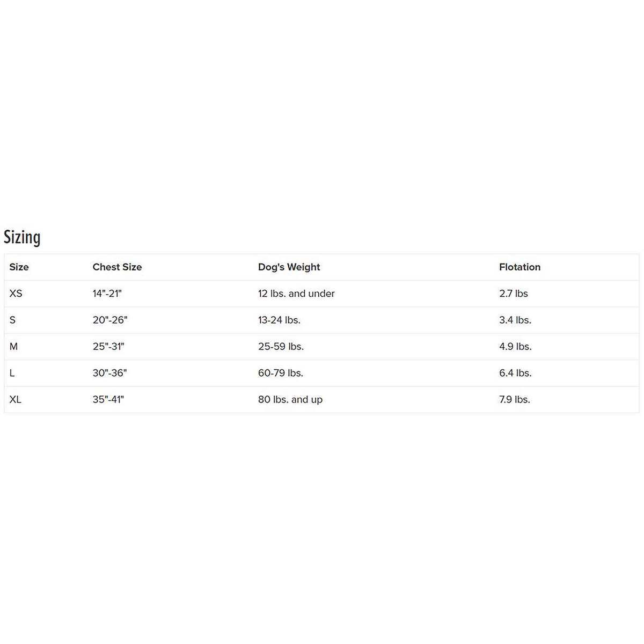Select the S size row label

[13, 320]
